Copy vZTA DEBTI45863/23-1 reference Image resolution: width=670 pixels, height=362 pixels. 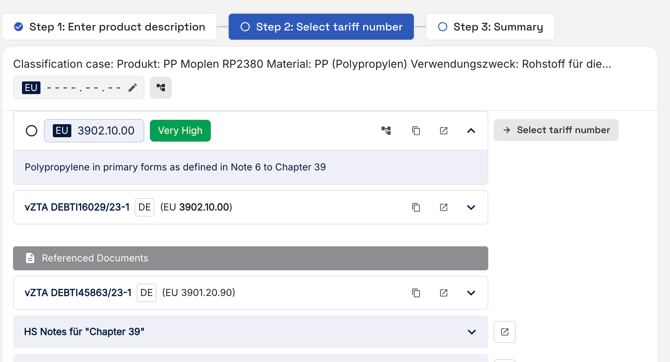pyautogui.click(x=416, y=293)
